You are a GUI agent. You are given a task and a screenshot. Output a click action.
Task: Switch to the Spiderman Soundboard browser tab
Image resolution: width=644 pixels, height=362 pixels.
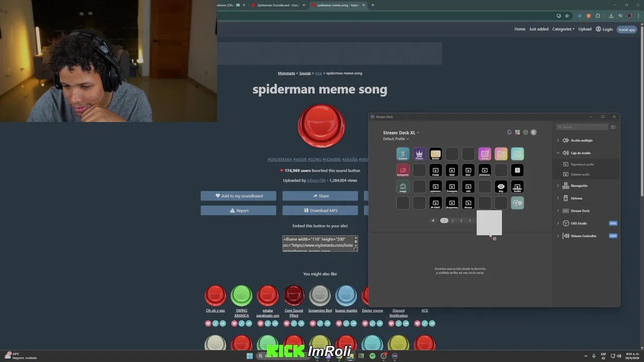point(277,5)
